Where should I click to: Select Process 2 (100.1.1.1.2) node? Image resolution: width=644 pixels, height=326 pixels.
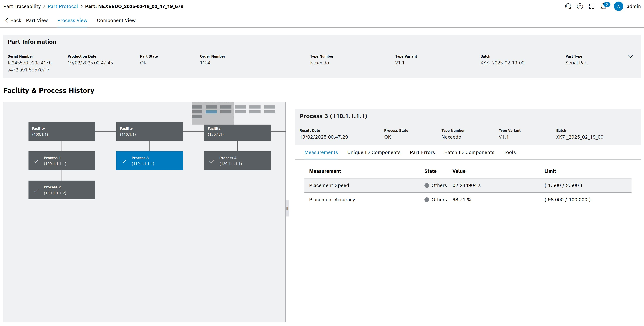62,190
